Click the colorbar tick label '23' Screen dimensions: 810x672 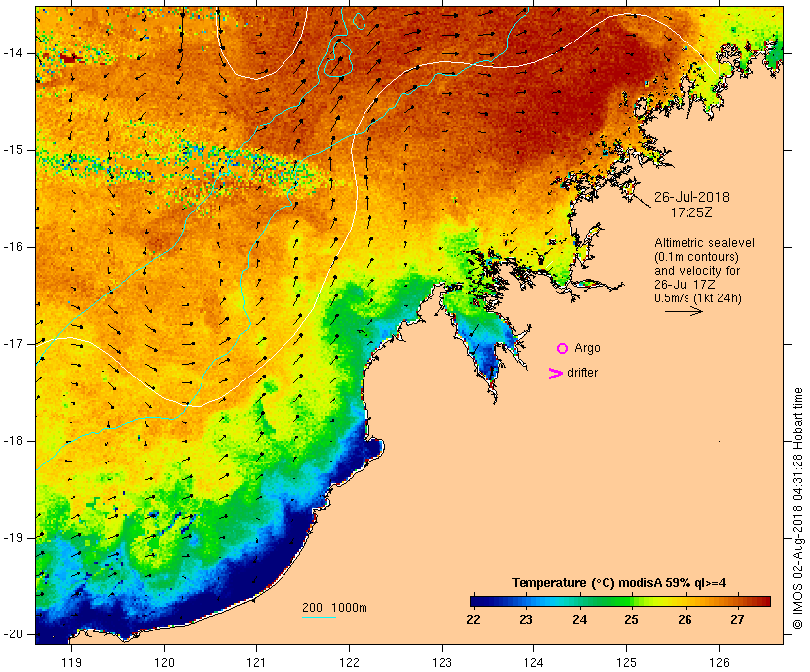[x=526, y=620]
